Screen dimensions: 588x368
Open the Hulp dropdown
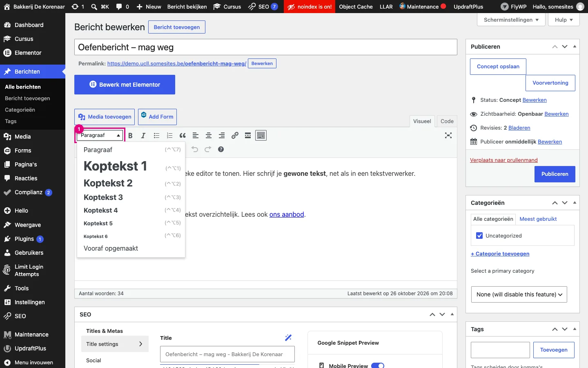564,20
